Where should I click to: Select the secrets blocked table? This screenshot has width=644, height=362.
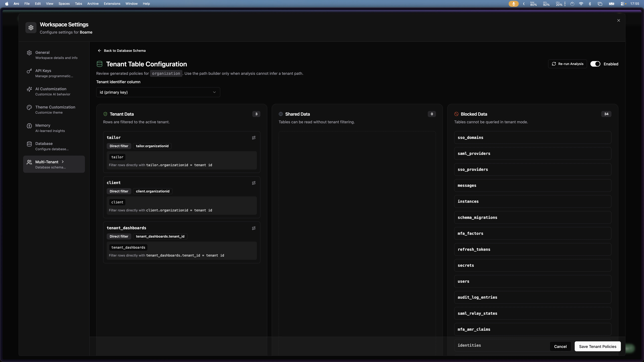coord(533,266)
